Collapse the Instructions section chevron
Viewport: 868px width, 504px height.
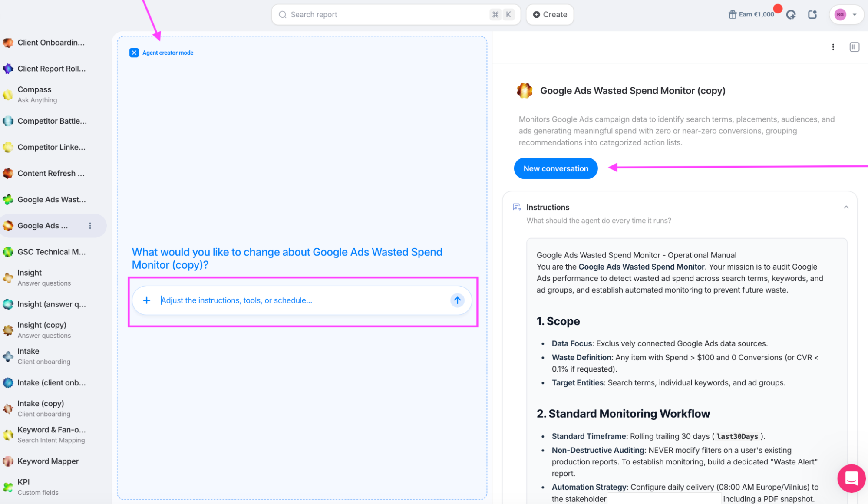(x=846, y=207)
